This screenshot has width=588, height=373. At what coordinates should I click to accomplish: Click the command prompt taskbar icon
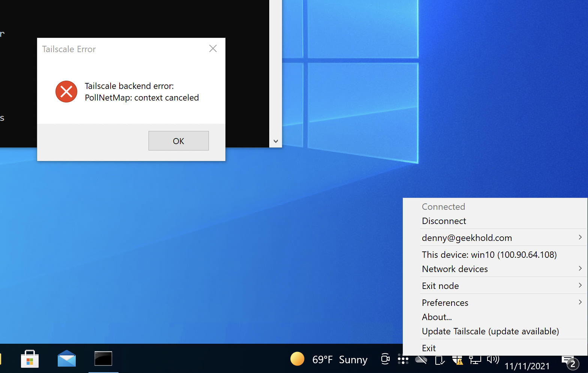tap(103, 359)
